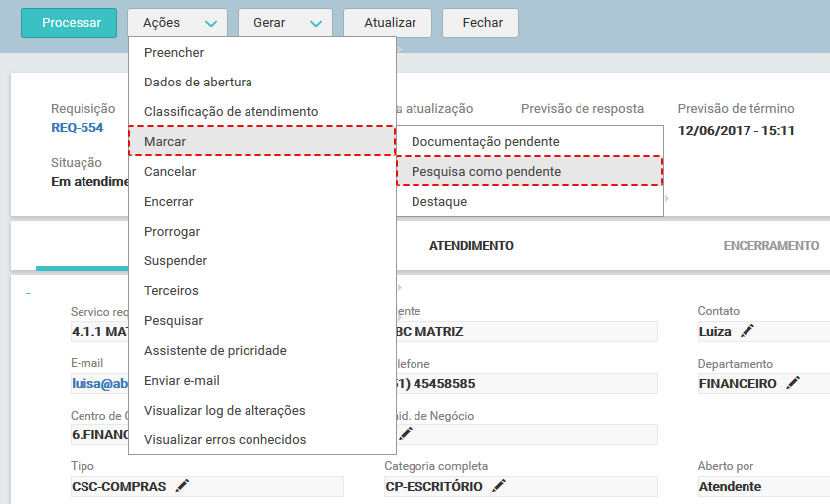This screenshot has width=830, height=504.
Task: Select Visualizar erros conhecidos
Action: (262, 440)
